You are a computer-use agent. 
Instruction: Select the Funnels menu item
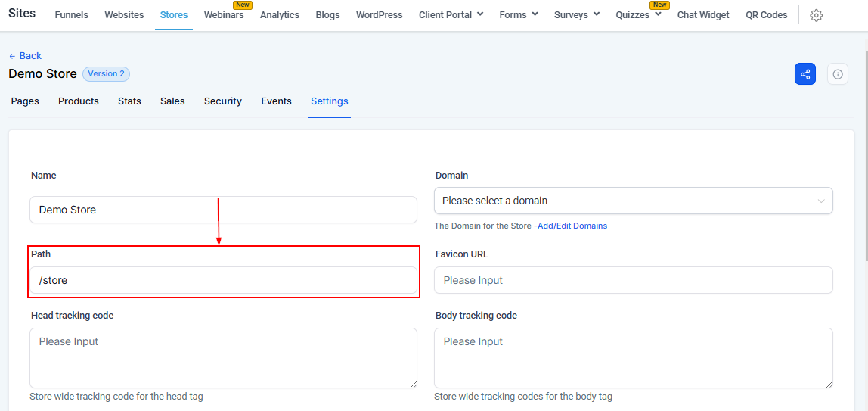[x=71, y=15]
